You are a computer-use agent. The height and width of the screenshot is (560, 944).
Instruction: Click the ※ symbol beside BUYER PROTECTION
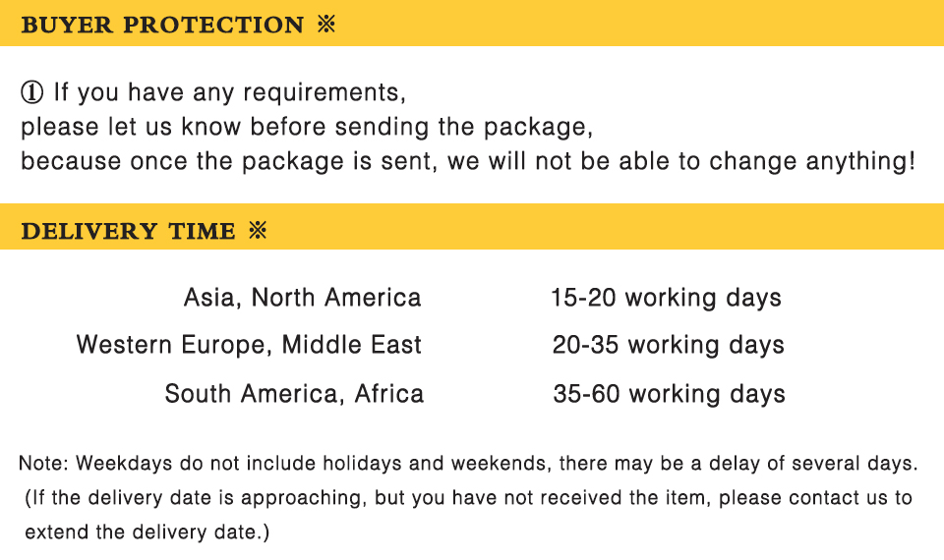[x=327, y=25]
